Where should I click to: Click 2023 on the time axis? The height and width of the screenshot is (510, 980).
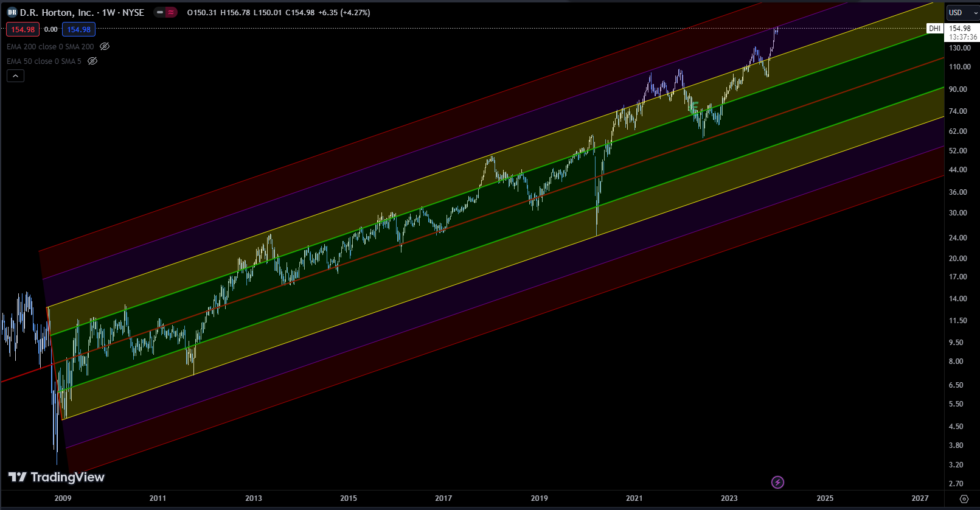pyautogui.click(x=729, y=498)
